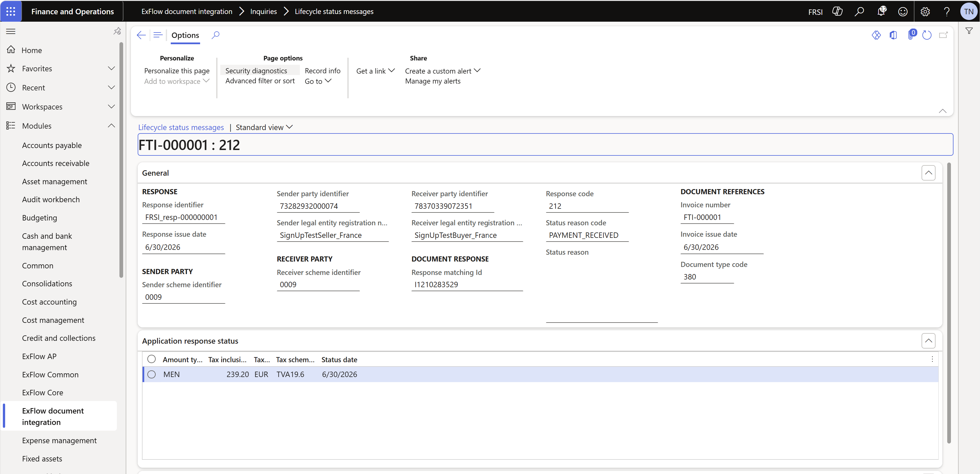Viewport: 980px width, 474px height.
Task: Open the TN user avatar
Action: (968, 11)
